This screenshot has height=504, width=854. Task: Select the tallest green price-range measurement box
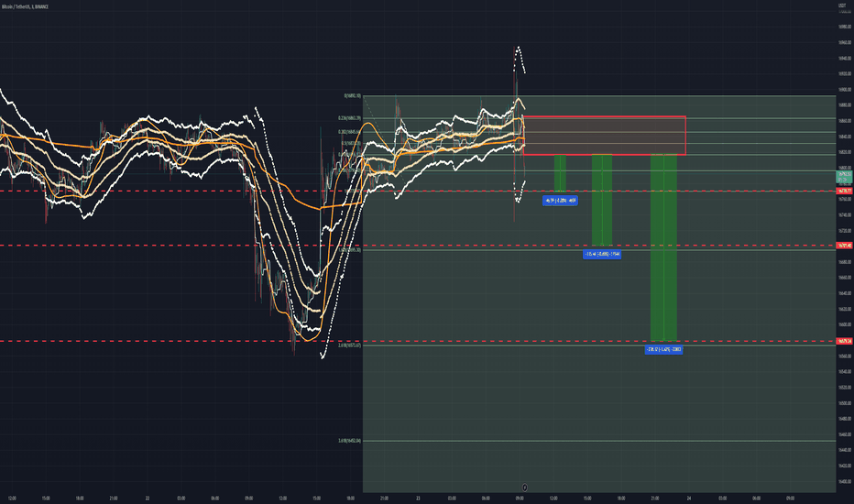pyautogui.click(x=663, y=248)
